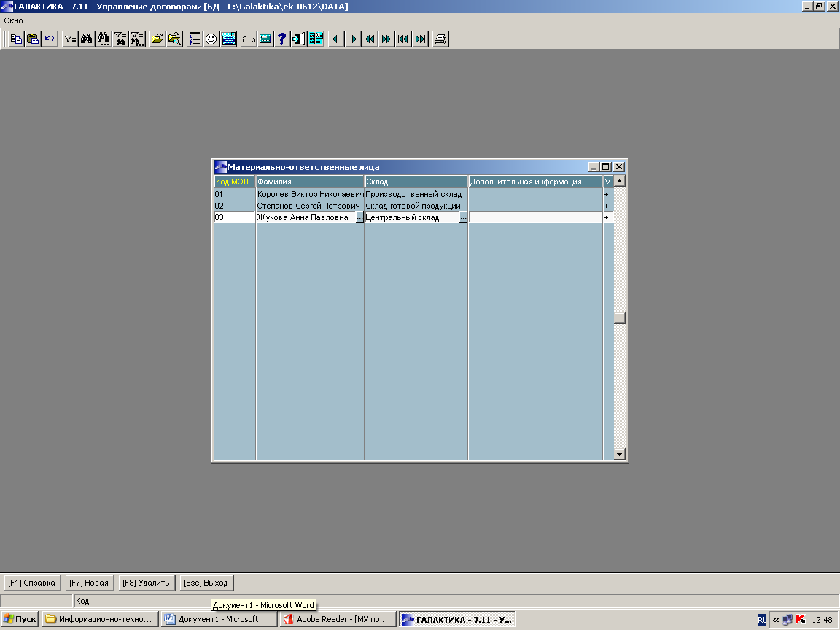
Task: Go to next record with single right arrow
Action: [354, 39]
